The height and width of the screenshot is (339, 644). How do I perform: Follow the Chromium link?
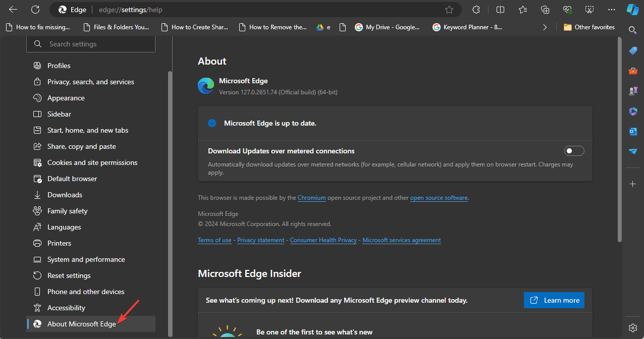pyautogui.click(x=311, y=198)
